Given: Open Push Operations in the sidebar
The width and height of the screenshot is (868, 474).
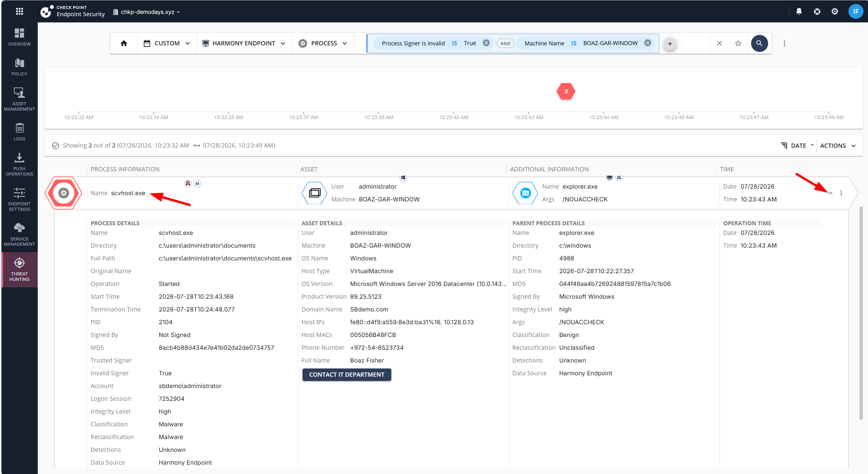Looking at the screenshot, I should click(x=19, y=165).
